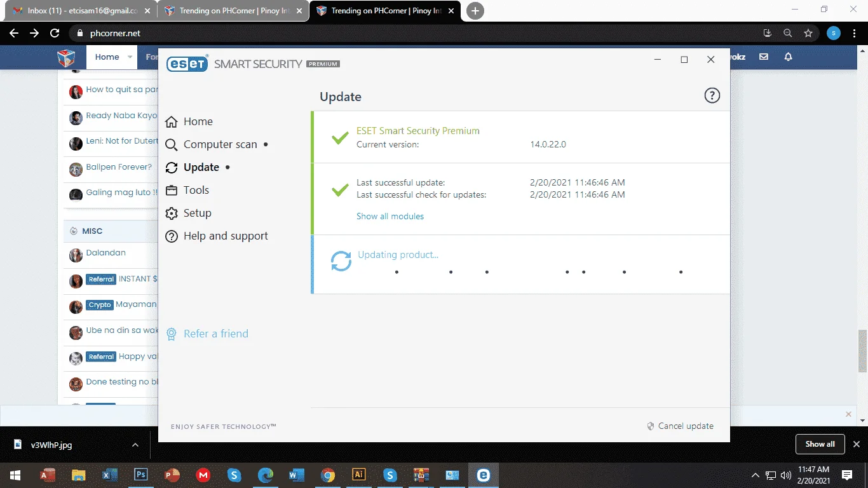Viewport: 868px width, 488px height.
Task: Open PHCorner inbox envelope icon
Action: pos(764,57)
